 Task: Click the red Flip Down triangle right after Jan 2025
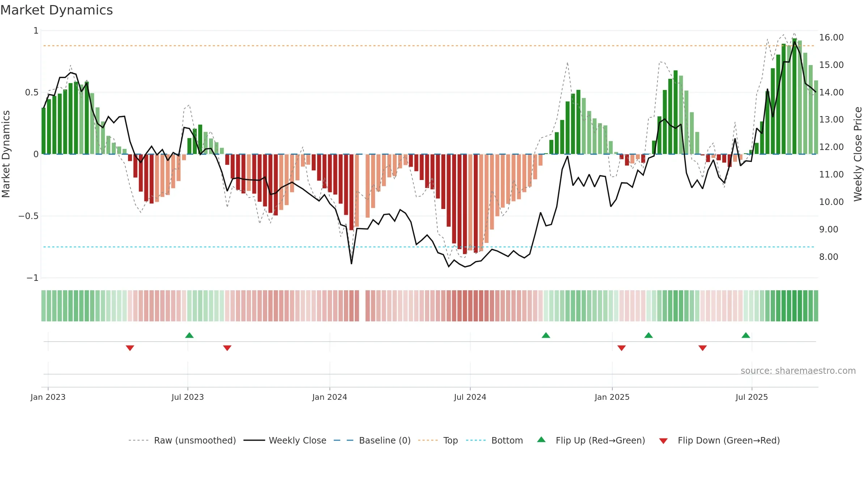[621, 348]
